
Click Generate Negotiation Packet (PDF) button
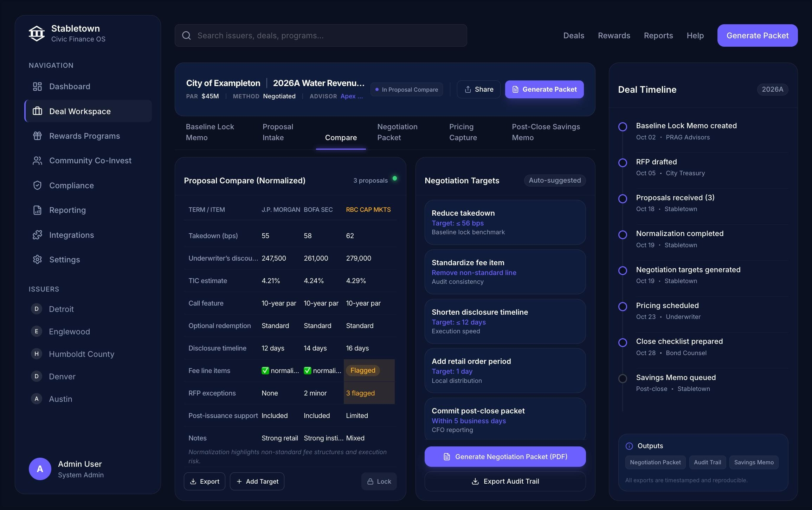pyautogui.click(x=505, y=457)
